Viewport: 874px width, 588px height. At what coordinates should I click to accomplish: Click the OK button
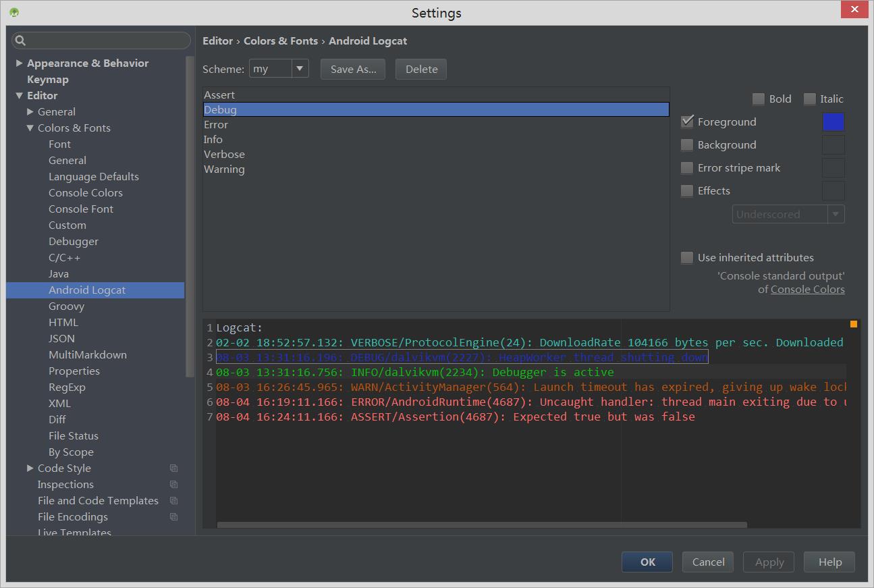(x=647, y=562)
